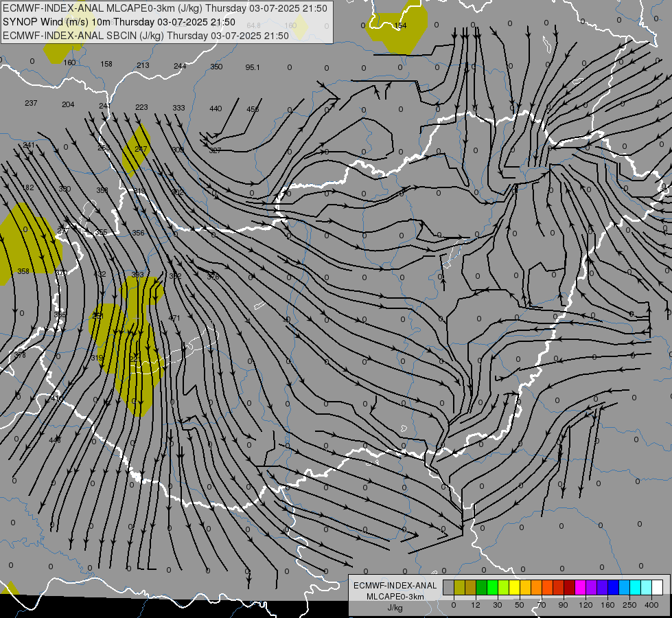This screenshot has height=618, width=672.
Task: Click the legend tick label 250
Action: click(629, 605)
